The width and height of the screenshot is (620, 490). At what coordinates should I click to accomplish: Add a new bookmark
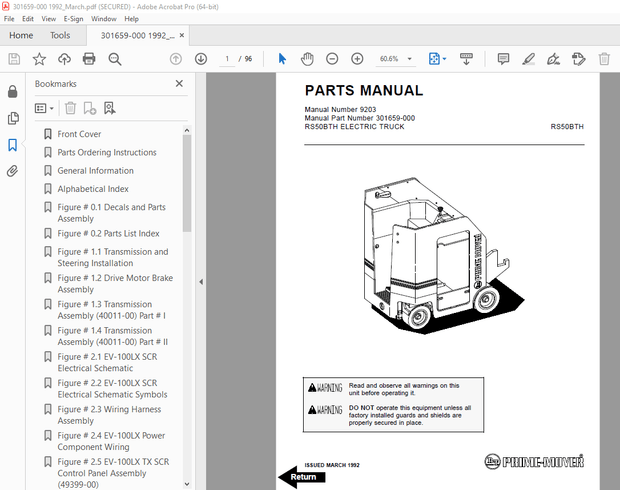90,108
